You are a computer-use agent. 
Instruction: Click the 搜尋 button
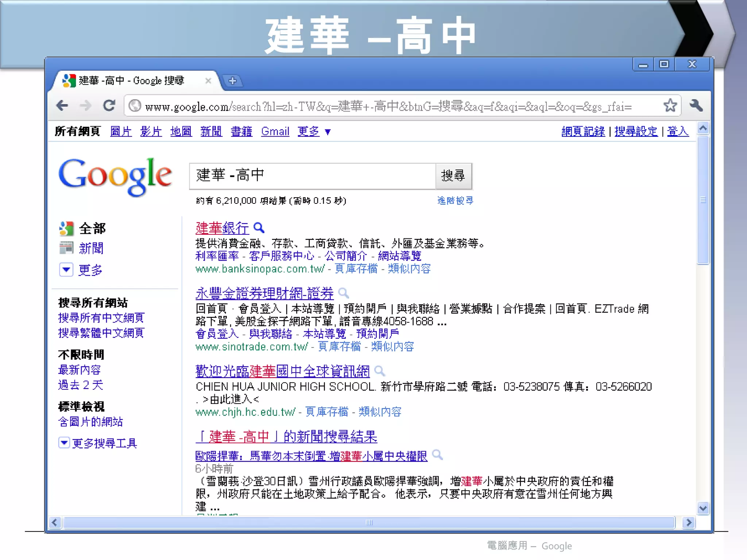tap(453, 176)
